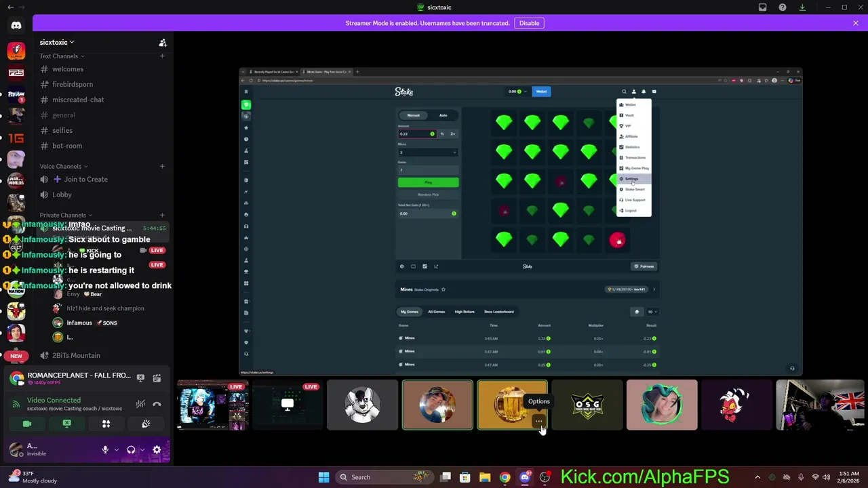The height and width of the screenshot is (488, 868).
Task: Switch to Auto tab in Mines stream
Action: pyautogui.click(x=443, y=115)
